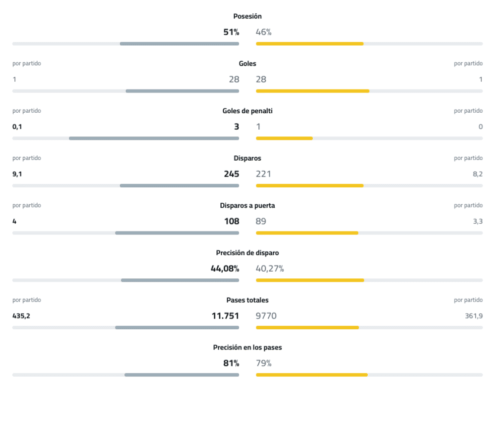Click the Precisión en los pases heading
This screenshot has height=448, width=490.
coord(247,348)
